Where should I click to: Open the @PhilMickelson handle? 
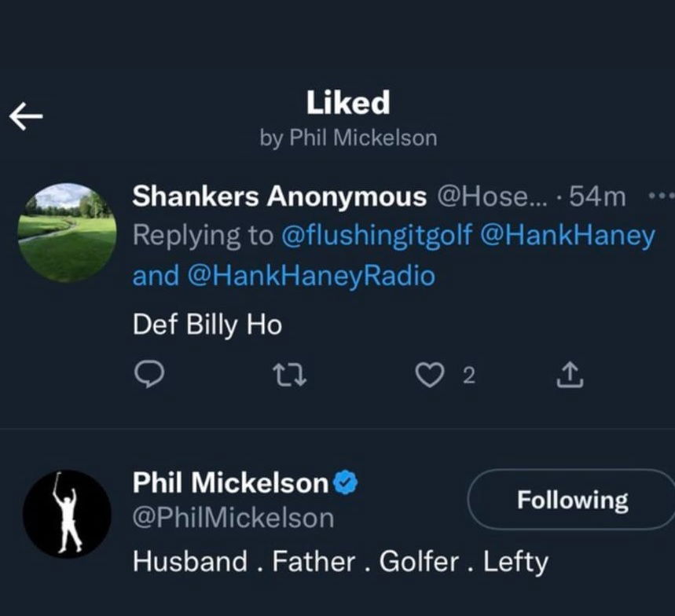point(233,518)
